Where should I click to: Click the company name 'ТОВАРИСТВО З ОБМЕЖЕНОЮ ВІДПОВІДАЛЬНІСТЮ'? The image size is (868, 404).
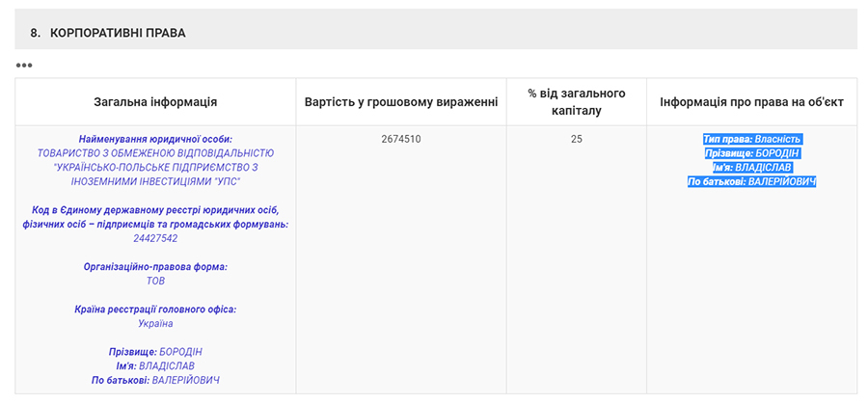155,153
